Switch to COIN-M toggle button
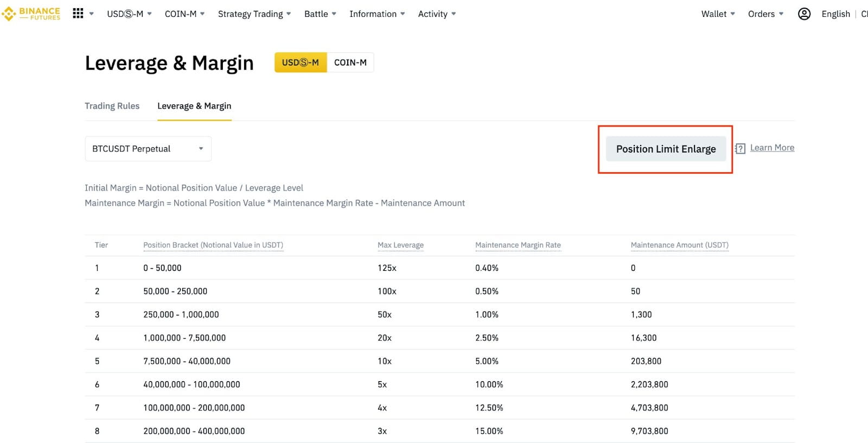This screenshot has width=868, height=443. (350, 62)
